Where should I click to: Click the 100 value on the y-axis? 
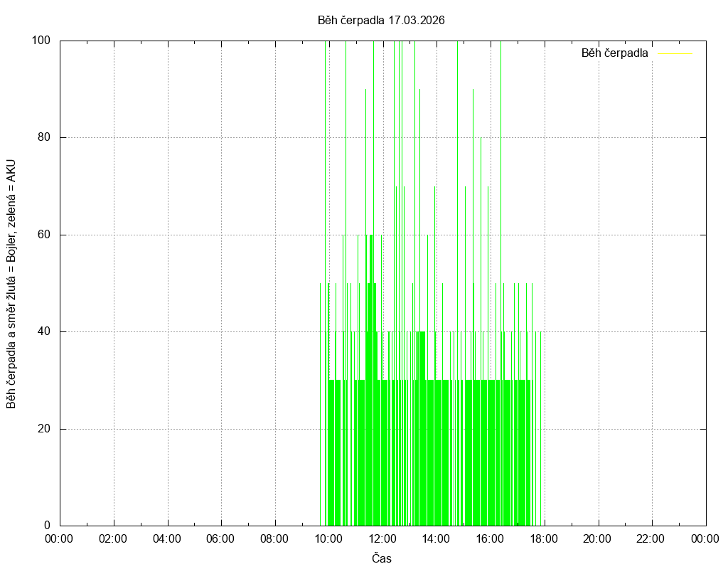pyautogui.click(x=41, y=41)
